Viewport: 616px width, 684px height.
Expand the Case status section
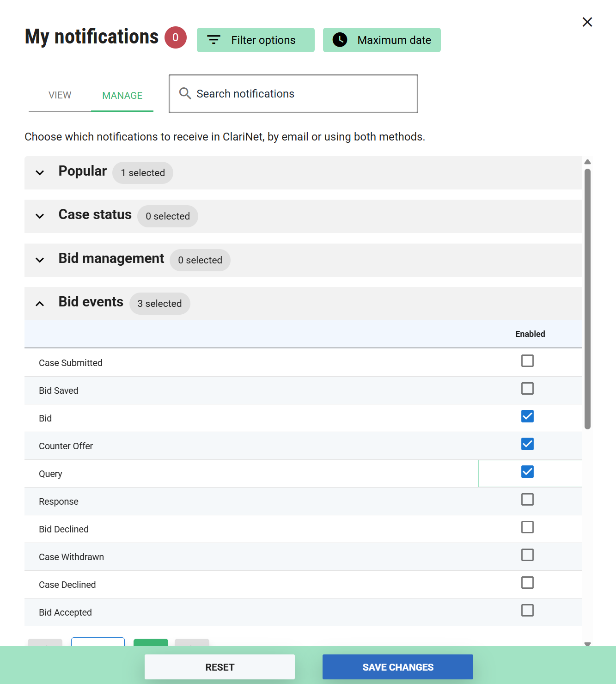click(x=40, y=216)
